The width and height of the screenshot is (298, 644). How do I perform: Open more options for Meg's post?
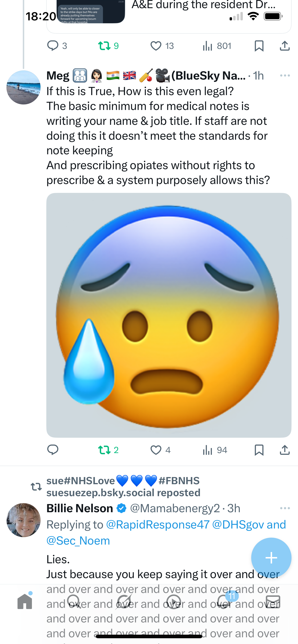coord(285,75)
